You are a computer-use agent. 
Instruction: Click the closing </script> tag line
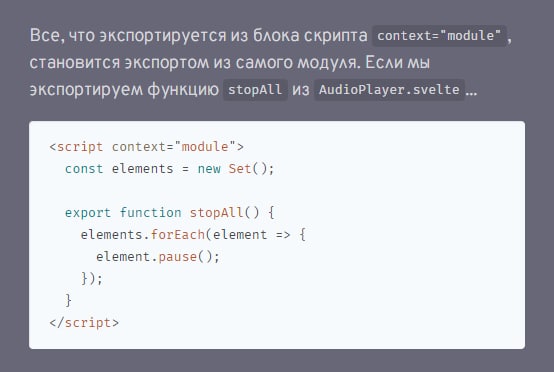84,323
